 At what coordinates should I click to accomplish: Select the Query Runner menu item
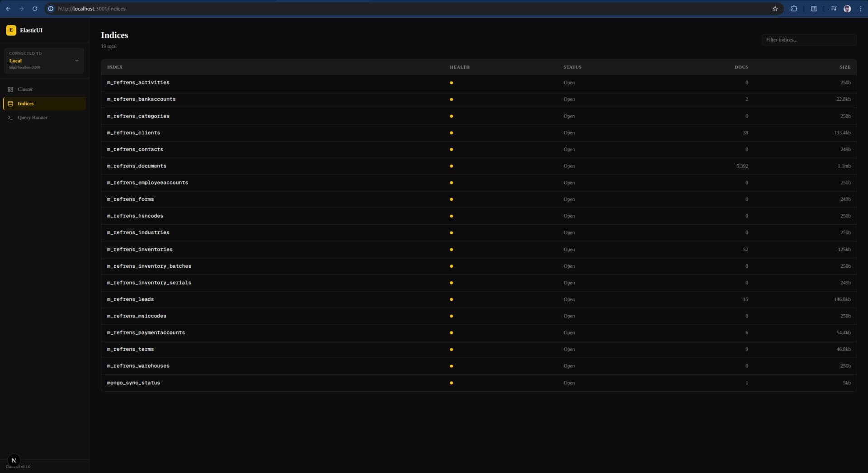point(33,118)
